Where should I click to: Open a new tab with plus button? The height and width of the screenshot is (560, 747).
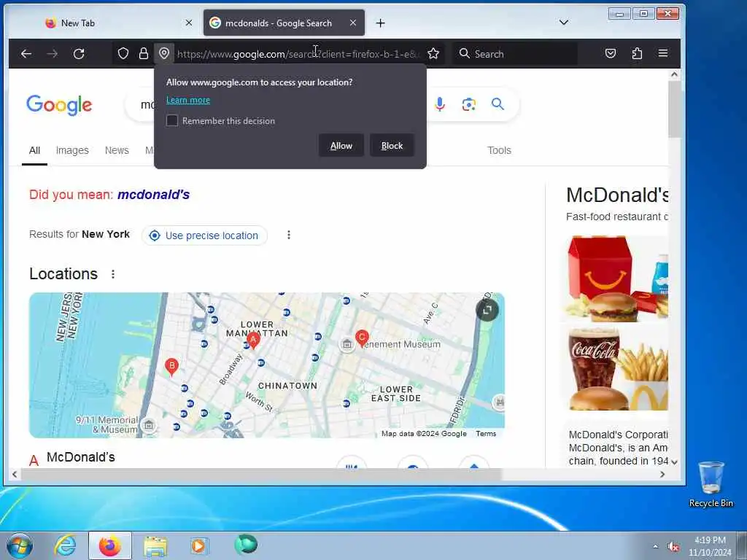(380, 23)
